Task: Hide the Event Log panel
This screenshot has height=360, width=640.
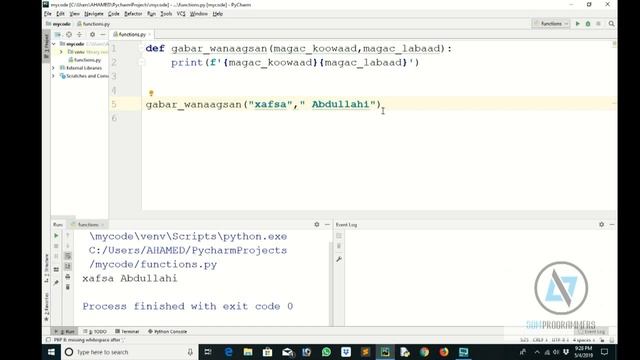Action: pos(612,224)
